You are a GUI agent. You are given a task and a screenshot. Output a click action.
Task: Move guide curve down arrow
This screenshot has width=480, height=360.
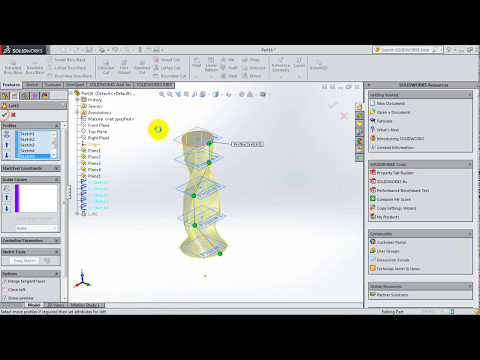(x=6, y=208)
